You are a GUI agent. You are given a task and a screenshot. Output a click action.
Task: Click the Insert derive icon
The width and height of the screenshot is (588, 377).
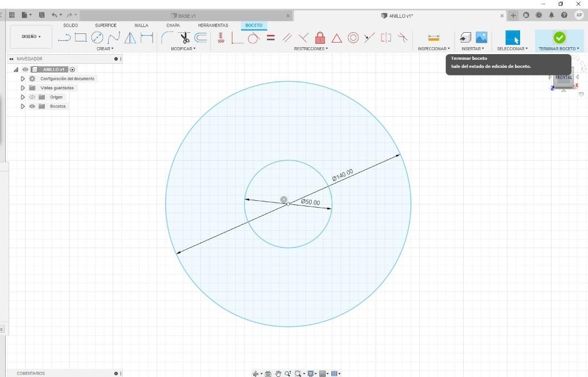pyautogui.click(x=465, y=37)
